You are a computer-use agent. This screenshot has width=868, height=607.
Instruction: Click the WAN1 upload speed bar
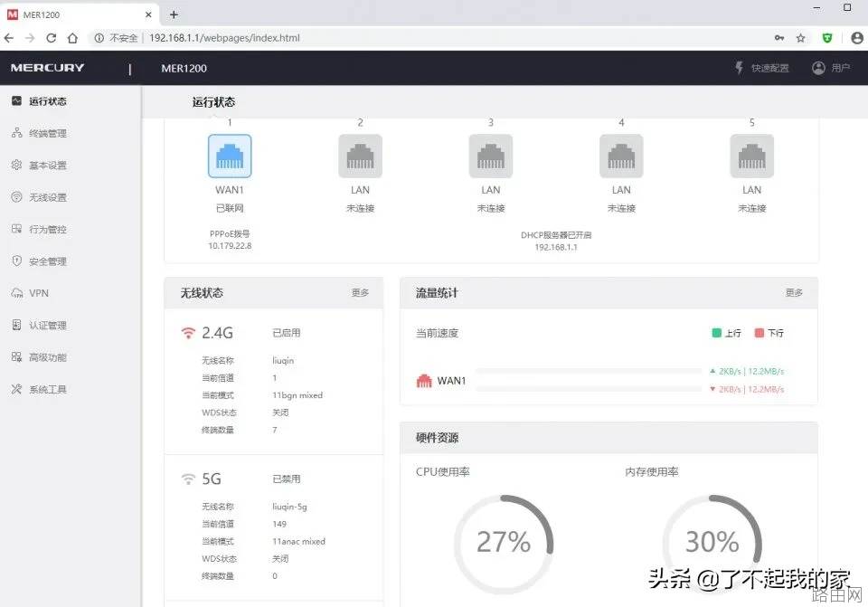click(589, 371)
